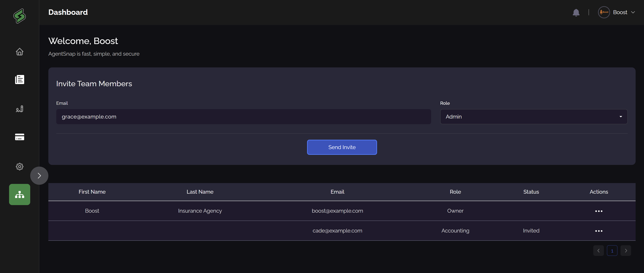Open the Home sidebar icon

click(19, 52)
